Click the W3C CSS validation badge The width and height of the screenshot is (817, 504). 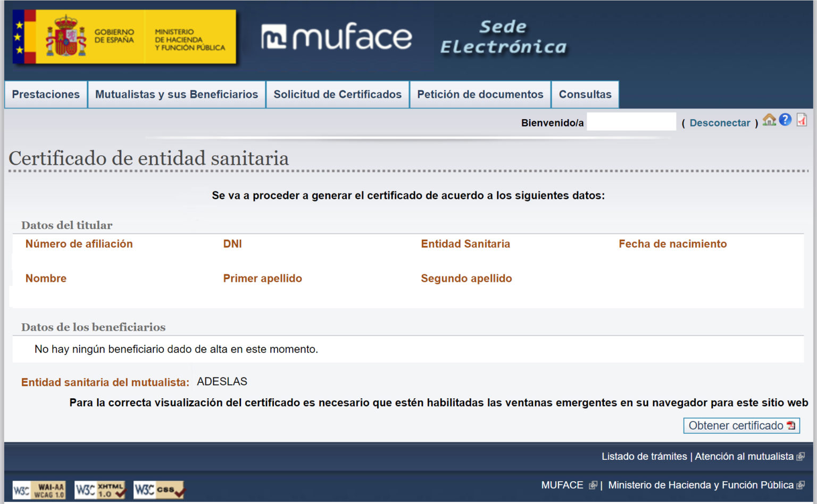(157, 489)
